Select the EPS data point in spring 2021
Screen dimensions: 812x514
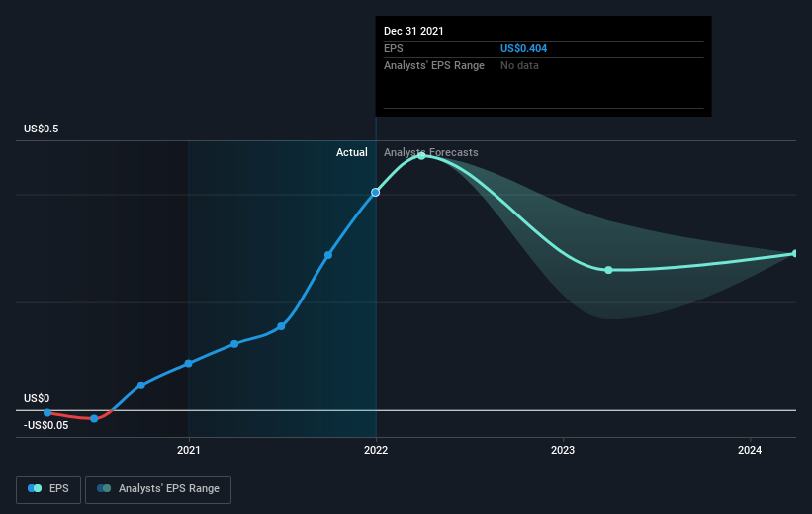click(x=234, y=344)
